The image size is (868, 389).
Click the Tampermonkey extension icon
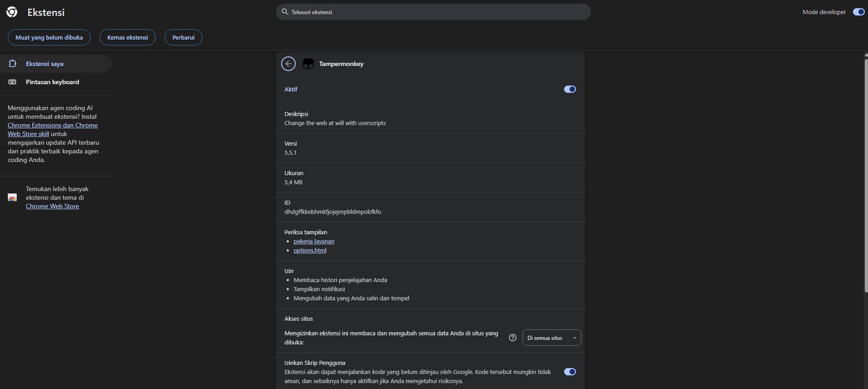pyautogui.click(x=308, y=64)
